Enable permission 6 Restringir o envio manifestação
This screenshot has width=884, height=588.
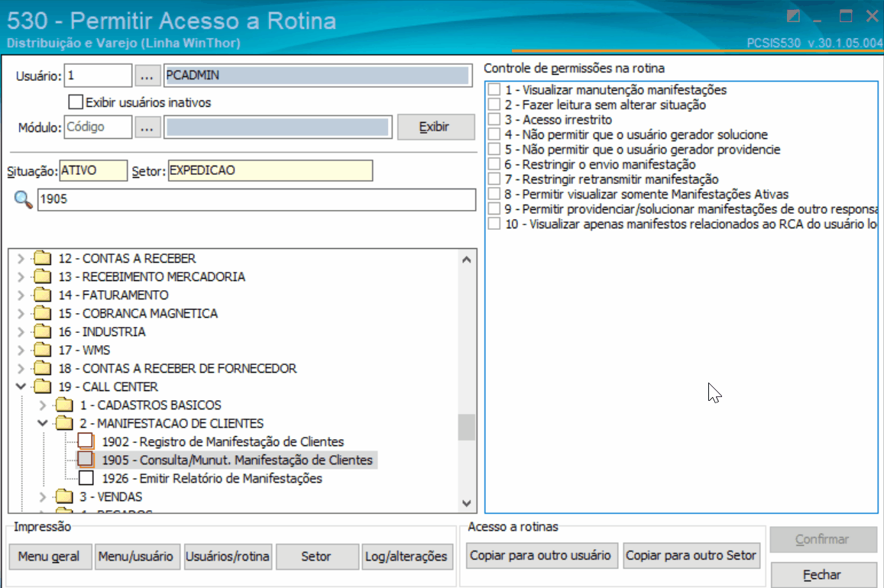[494, 164]
